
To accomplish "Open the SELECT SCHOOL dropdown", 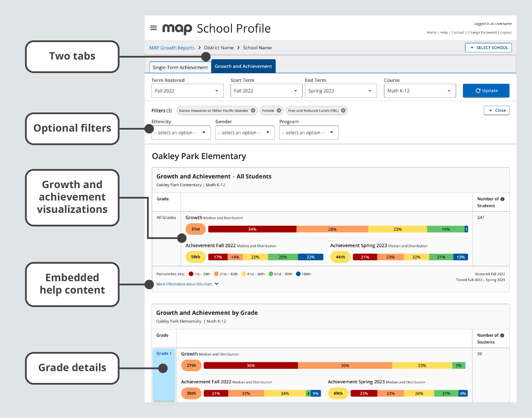I will (488, 47).
